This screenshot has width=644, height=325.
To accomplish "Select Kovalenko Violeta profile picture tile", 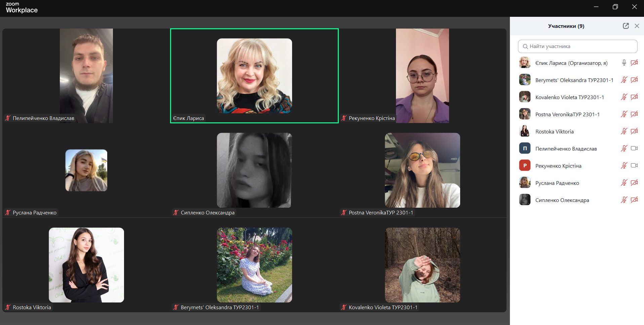I will coord(422,265).
